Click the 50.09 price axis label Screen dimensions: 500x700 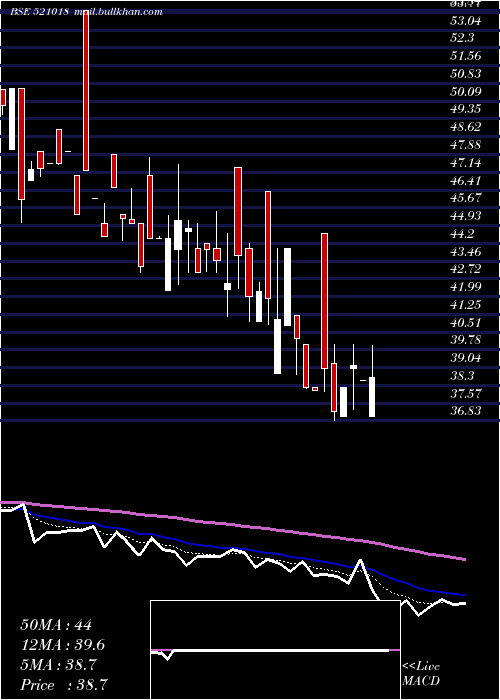pyautogui.click(x=466, y=92)
